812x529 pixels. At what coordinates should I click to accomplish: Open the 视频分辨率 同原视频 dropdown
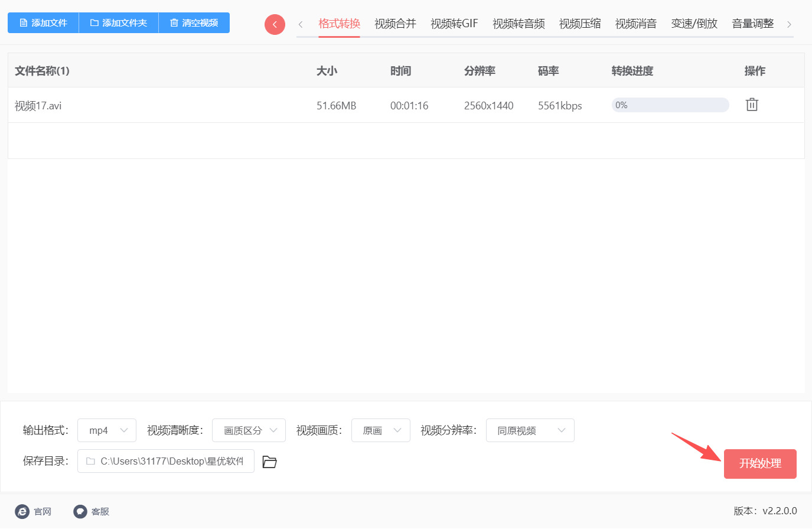pyautogui.click(x=530, y=430)
